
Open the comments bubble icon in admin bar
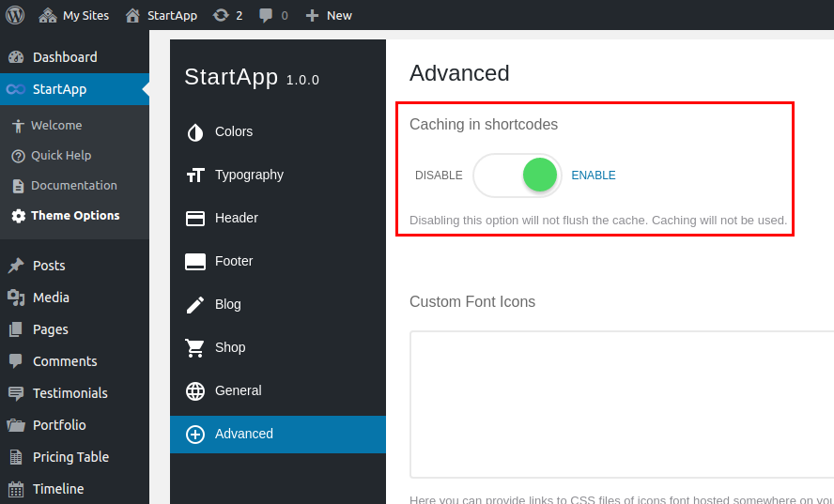[x=266, y=15]
